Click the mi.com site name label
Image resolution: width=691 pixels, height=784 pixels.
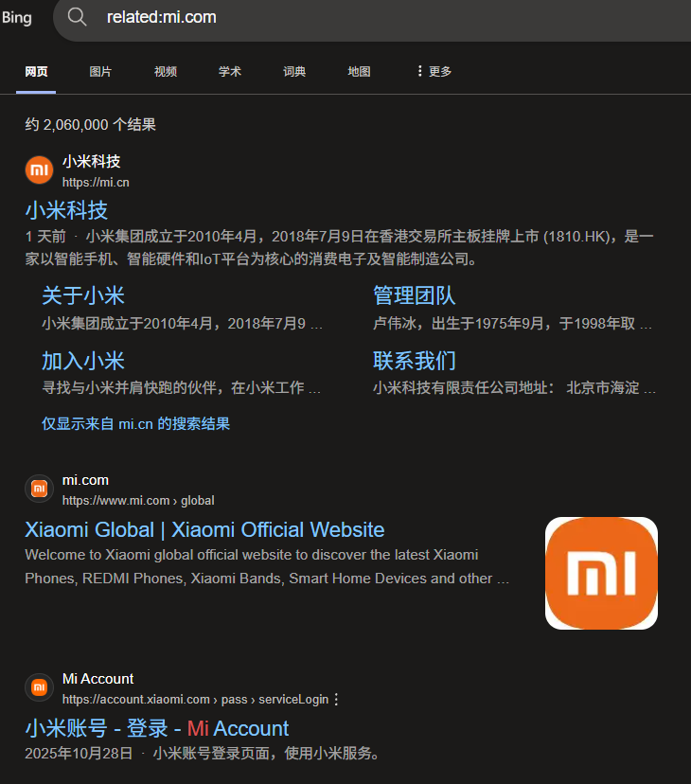[85, 480]
